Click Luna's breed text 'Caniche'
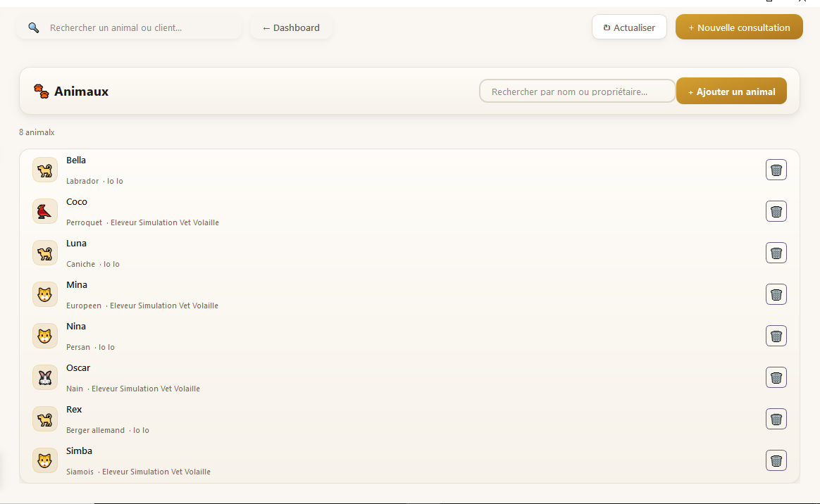This screenshot has height=504, width=820. click(80, 264)
